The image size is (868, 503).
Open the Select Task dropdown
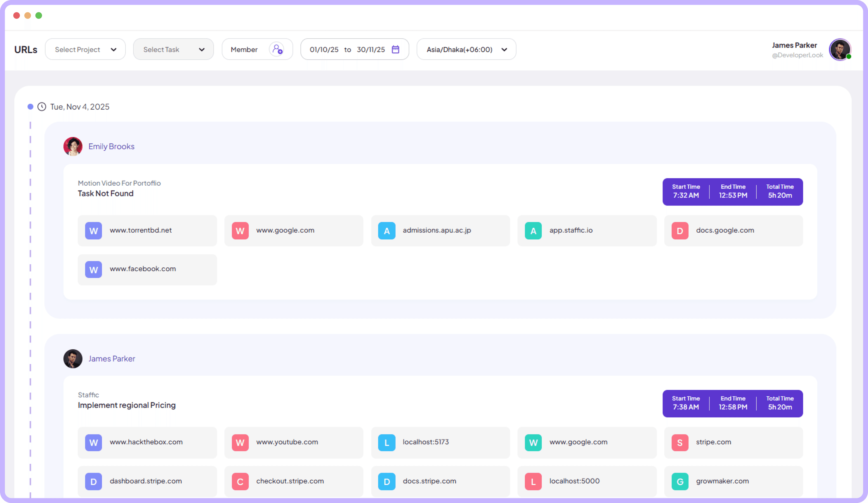pyautogui.click(x=173, y=49)
